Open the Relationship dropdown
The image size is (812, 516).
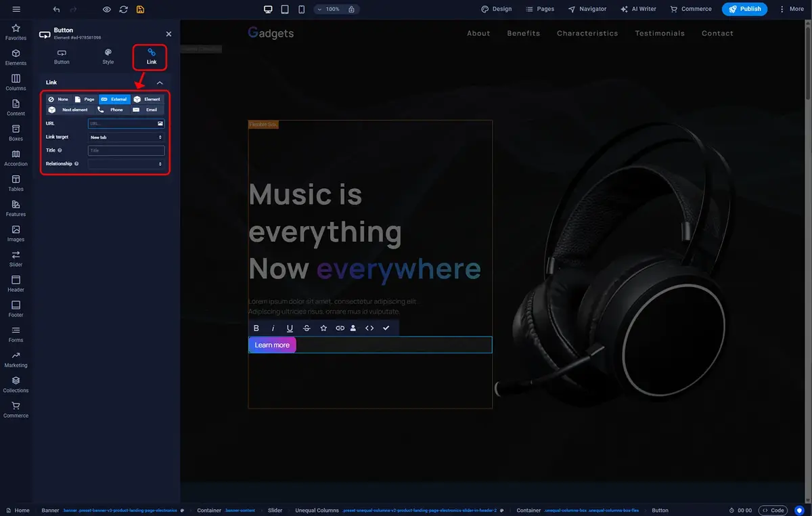pos(126,164)
